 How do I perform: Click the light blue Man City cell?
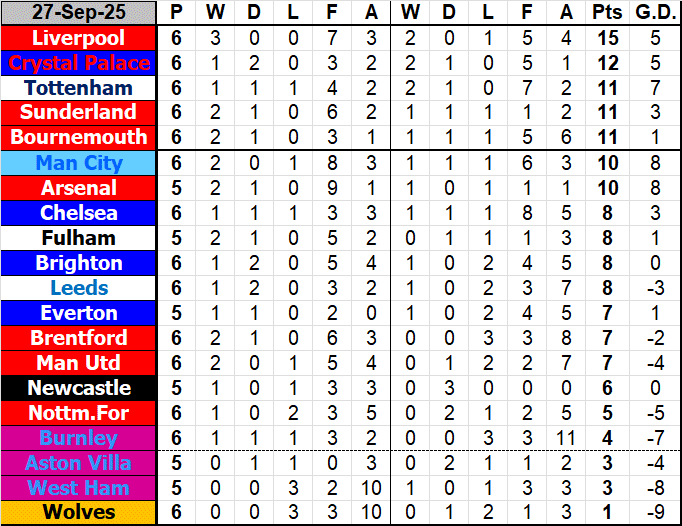pos(79,163)
